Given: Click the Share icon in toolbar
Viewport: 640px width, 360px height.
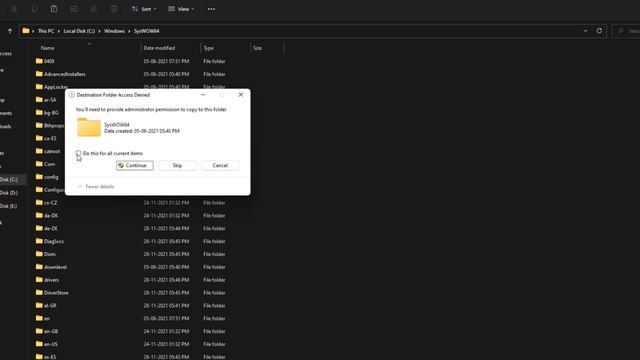Looking at the screenshot, I should [94, 9].
